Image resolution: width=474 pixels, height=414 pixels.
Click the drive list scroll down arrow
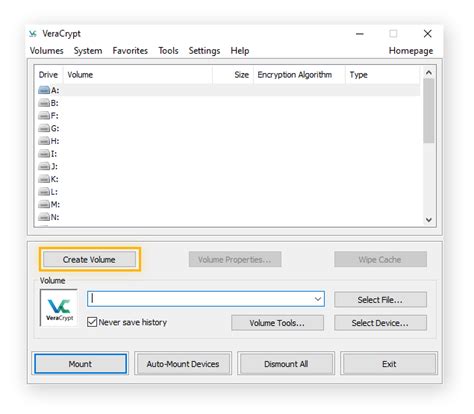click(429, 220)
